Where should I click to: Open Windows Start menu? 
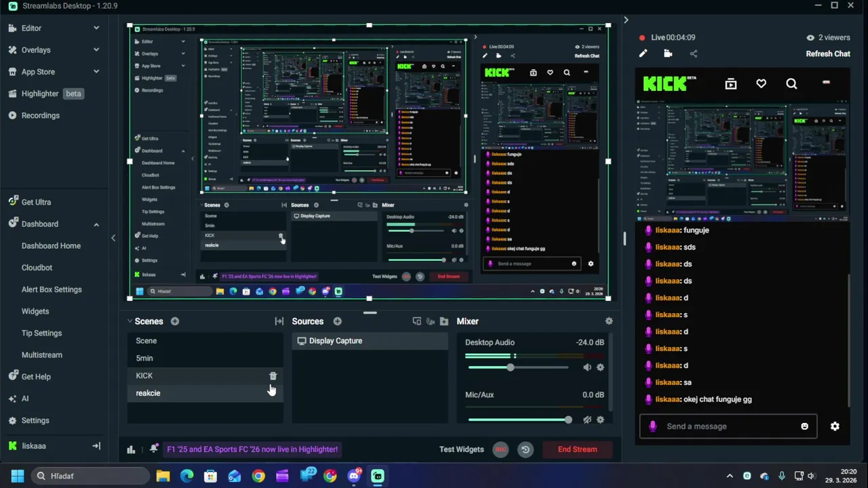pyautogui.click(x=17, y=476)
